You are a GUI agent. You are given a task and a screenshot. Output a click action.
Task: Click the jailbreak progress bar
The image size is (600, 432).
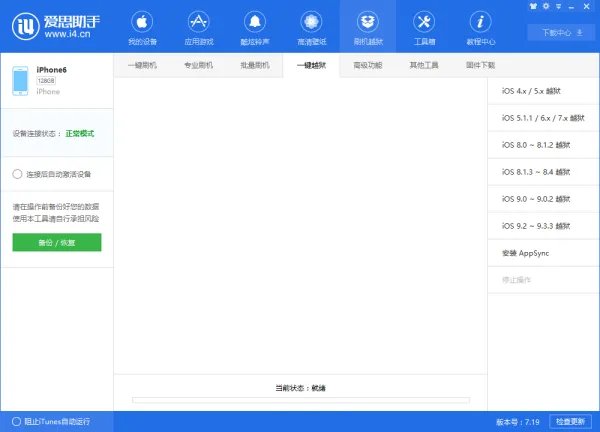tap(301, 400)
